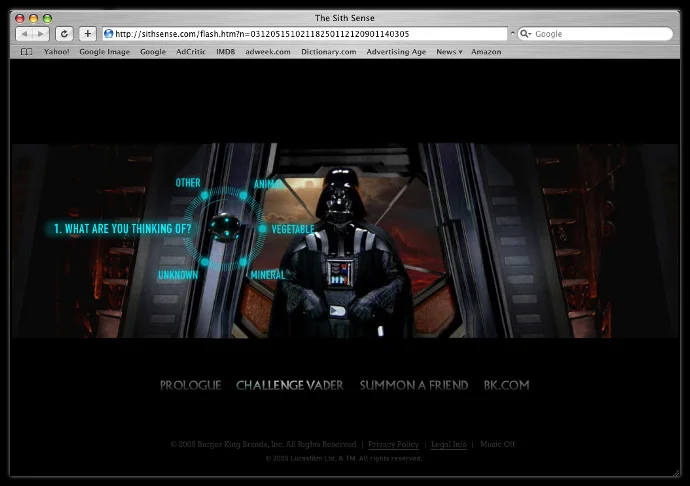Click the Burger King copyright text
The image size is (690, 486).
[263, 445]
